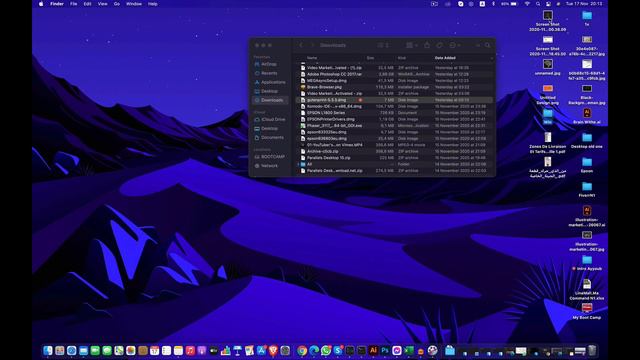Select the Brave-Browser.pkg file row
640x360 pixels.
pyautogui.click(x=395, y=87)
